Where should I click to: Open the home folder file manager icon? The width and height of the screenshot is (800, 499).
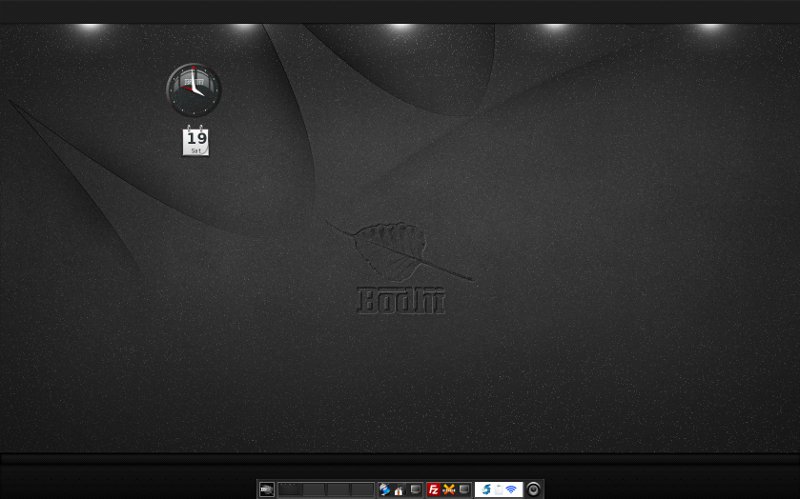[399, 491]
